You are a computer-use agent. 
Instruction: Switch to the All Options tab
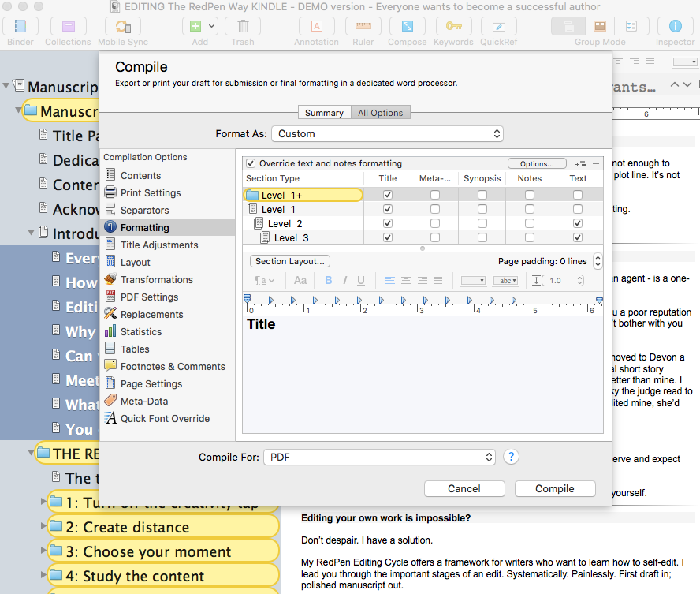381,113
